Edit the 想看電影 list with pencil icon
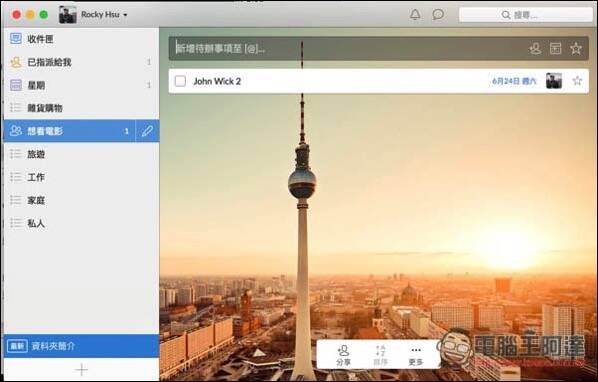 147,131
